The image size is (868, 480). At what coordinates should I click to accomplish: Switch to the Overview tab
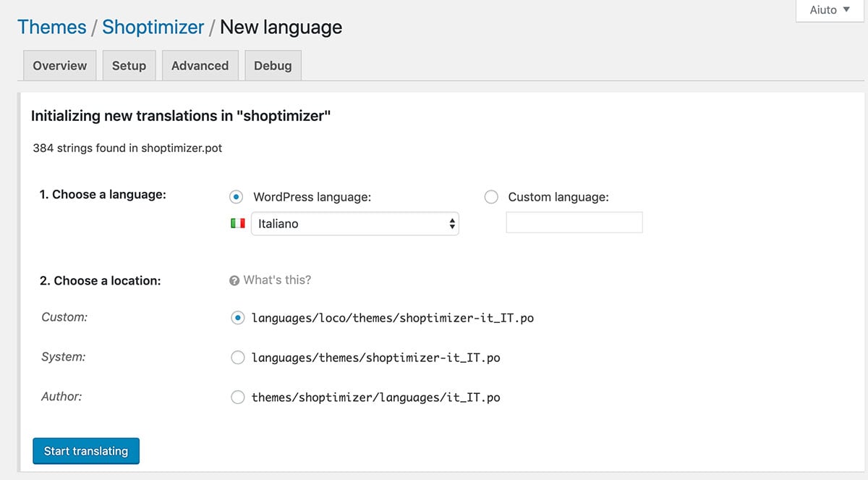pos(59,65)
